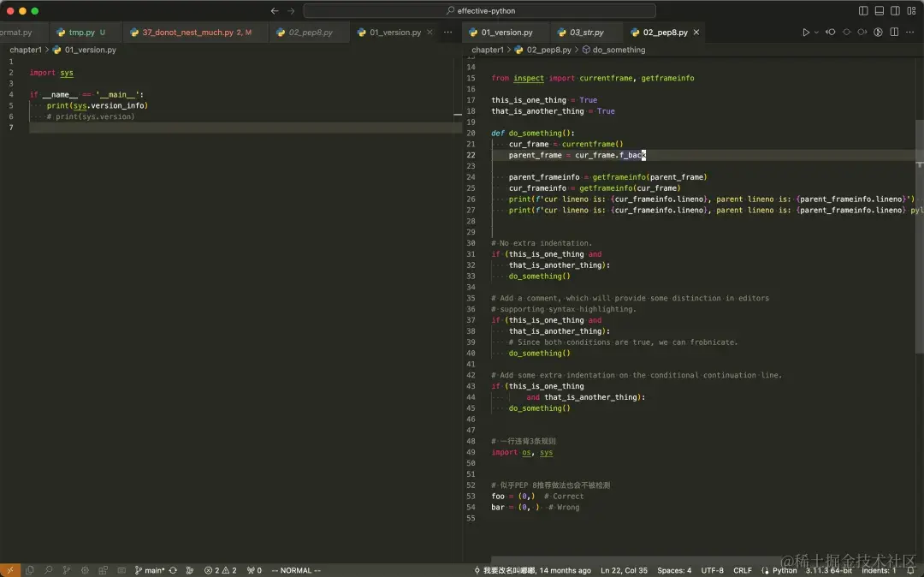
Task: Open right editor group more actions
Action: pos(909,33)
